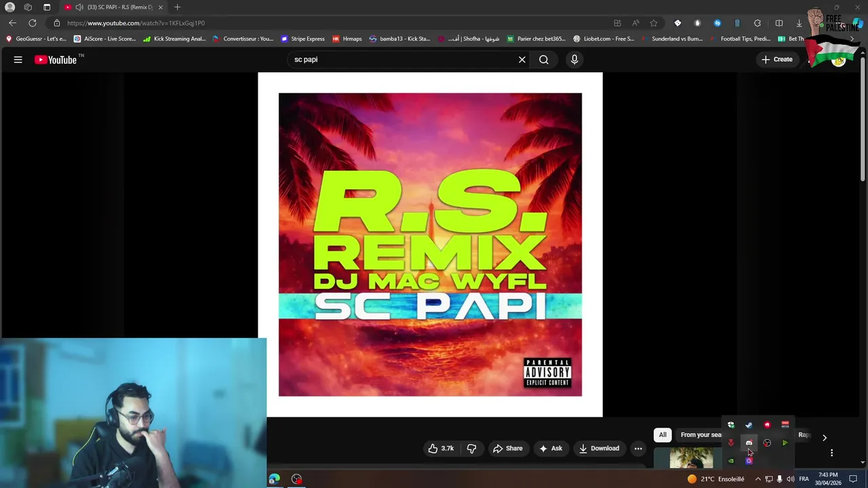Screen dimensions: 868x488
Task: Mute the tab via the speaker icon
Action: coord(79,7)
